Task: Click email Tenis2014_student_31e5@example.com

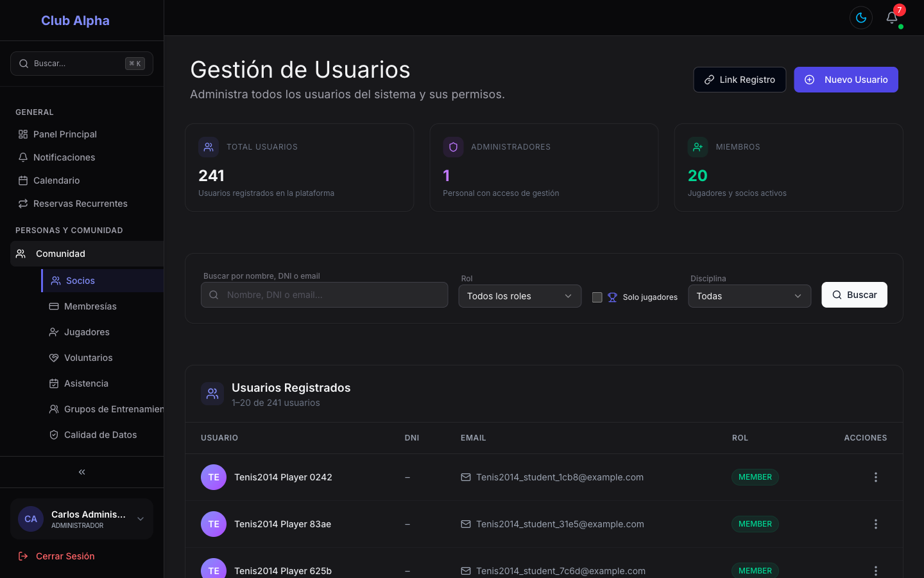Action: click(560, 524)
